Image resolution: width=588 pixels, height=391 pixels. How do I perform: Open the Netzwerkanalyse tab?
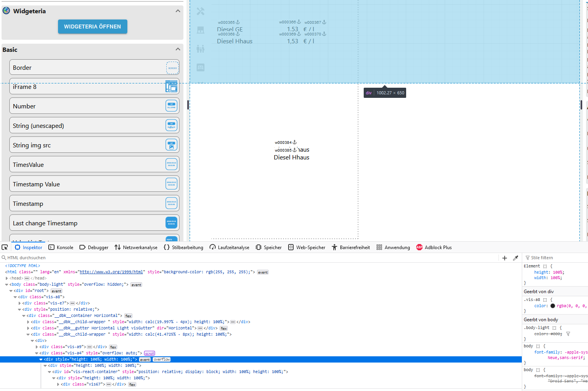coord(136,248)
